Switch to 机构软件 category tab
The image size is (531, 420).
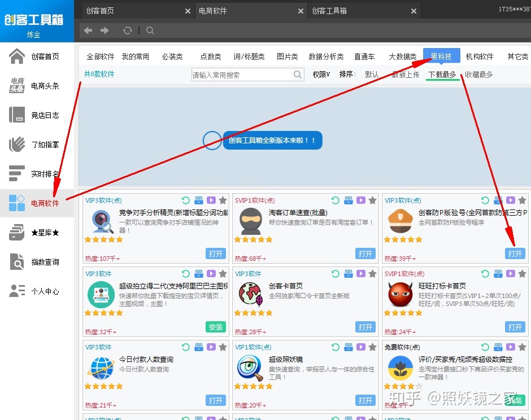click(480, 56)
